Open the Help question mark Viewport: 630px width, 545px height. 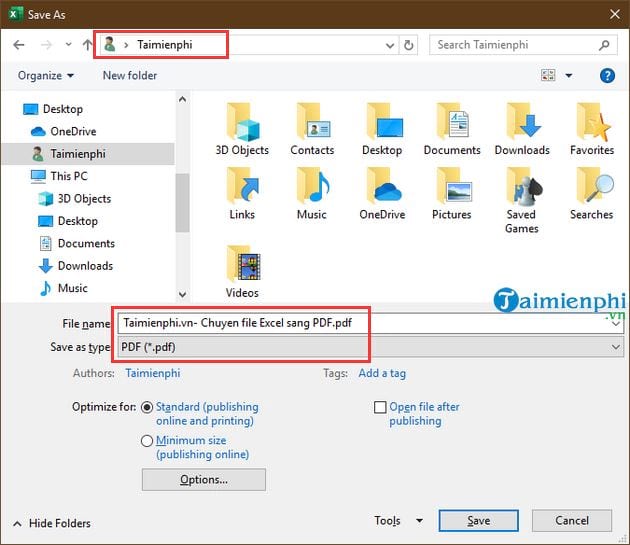point(607,75)
